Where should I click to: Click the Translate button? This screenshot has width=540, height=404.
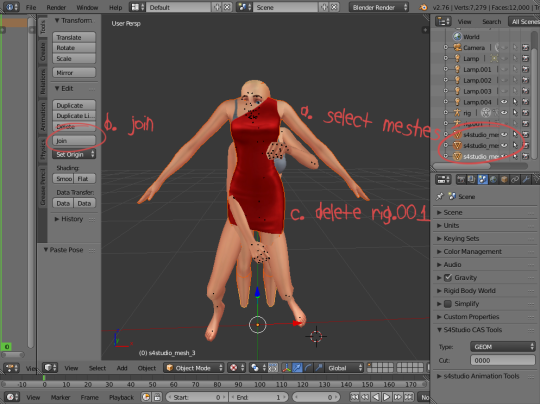pos(74,37)
